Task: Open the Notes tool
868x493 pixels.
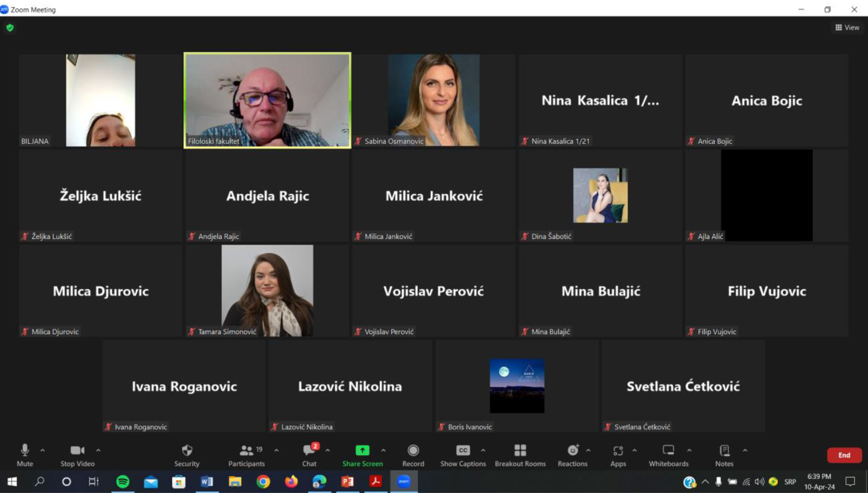Action: 724,455
